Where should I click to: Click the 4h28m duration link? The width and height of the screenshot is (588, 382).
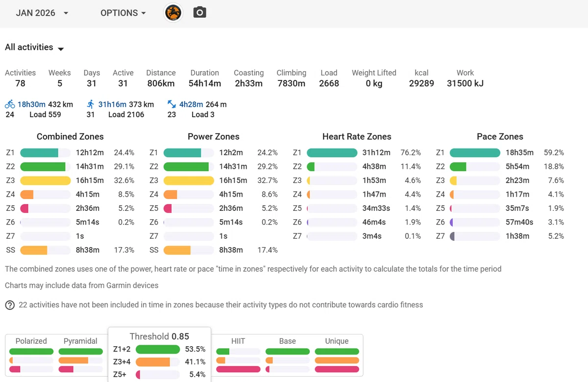click(x=191, y=104)
